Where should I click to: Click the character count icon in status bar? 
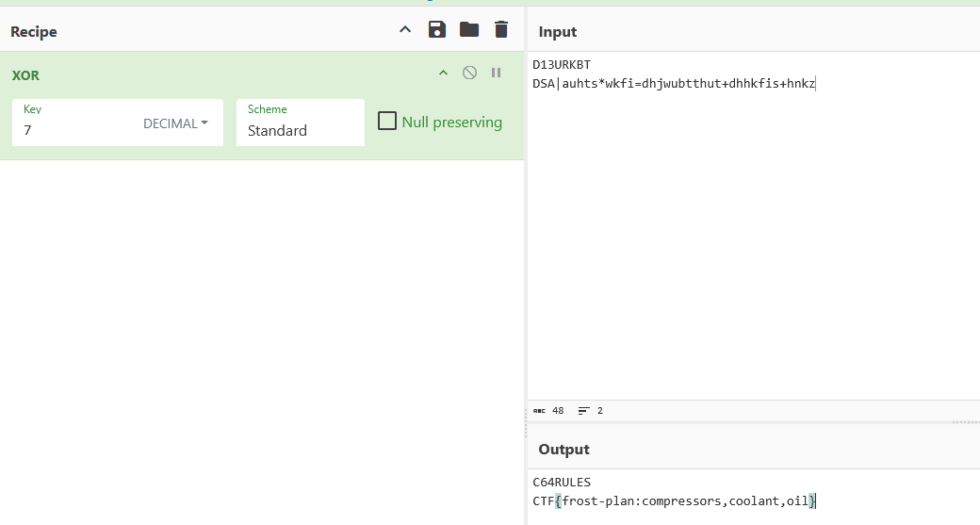click(539, 411)
